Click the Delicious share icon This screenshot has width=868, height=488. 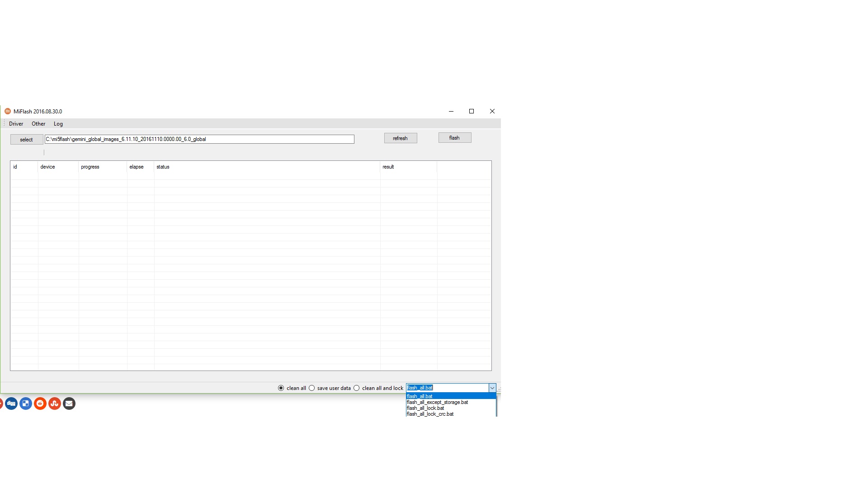point(26,404)
